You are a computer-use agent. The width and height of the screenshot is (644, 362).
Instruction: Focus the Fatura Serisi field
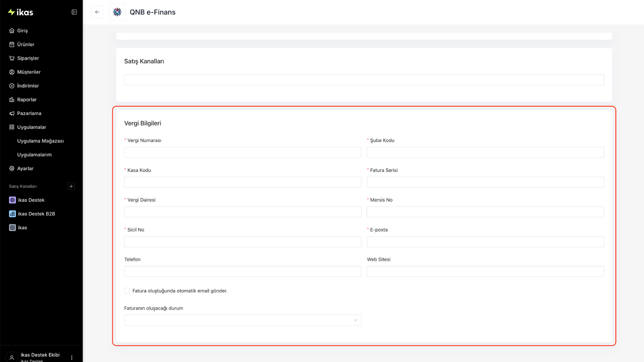tap(485, 182)
